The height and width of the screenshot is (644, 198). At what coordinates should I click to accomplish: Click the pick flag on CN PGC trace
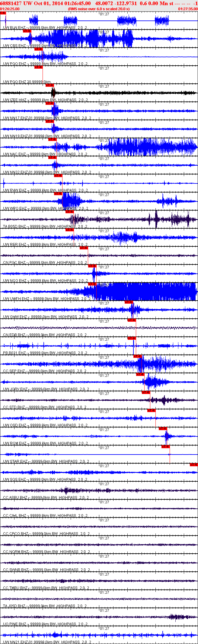pyautogui.click(x=84, y=248)
